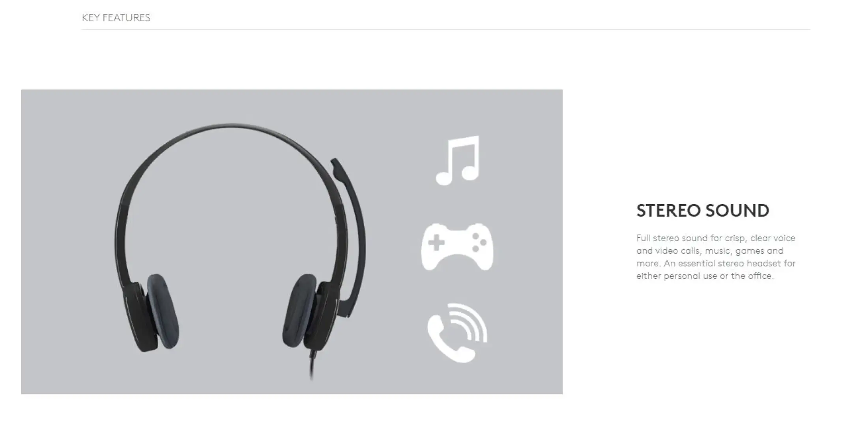Click the three button dots on the gamepad icon
Image resolution: width=868 pixels, height=428 pixels.
(x=479, y=242)
